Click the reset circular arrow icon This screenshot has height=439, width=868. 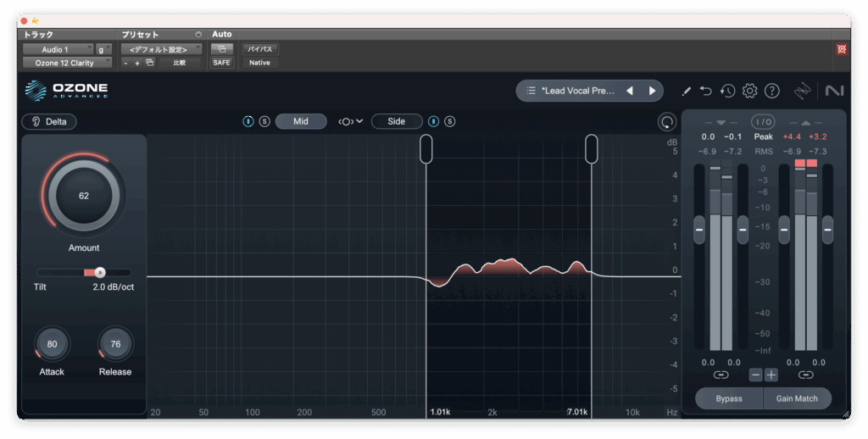[667, 122]
